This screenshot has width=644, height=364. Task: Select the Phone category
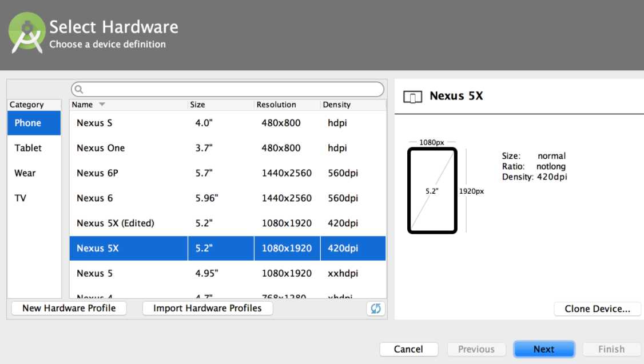[x=34, y=123]
